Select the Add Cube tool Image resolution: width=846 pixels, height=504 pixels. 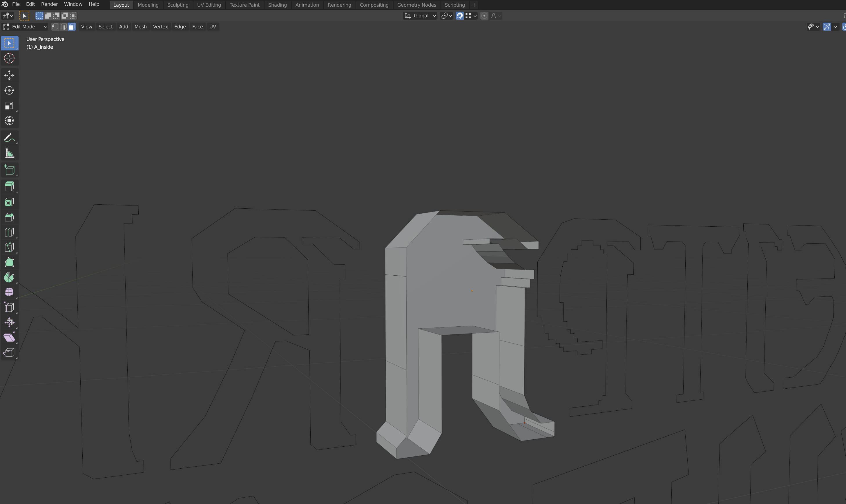pos(10,170)
